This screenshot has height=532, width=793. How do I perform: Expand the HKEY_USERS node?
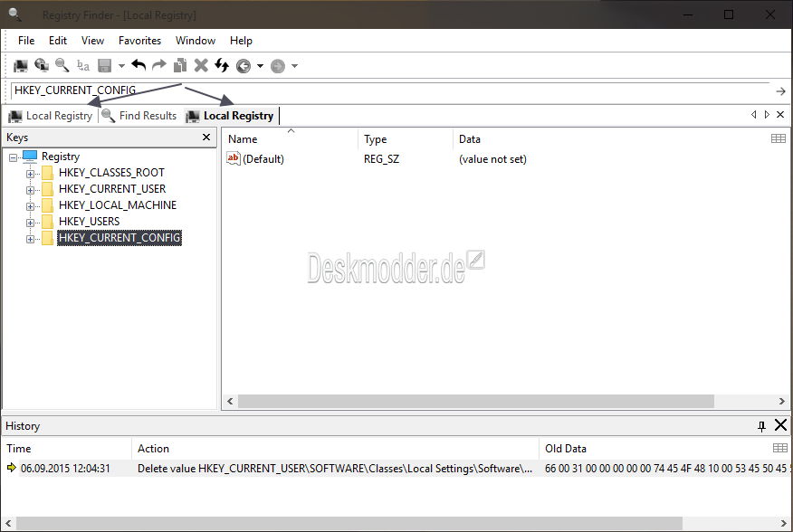[31, 223]
